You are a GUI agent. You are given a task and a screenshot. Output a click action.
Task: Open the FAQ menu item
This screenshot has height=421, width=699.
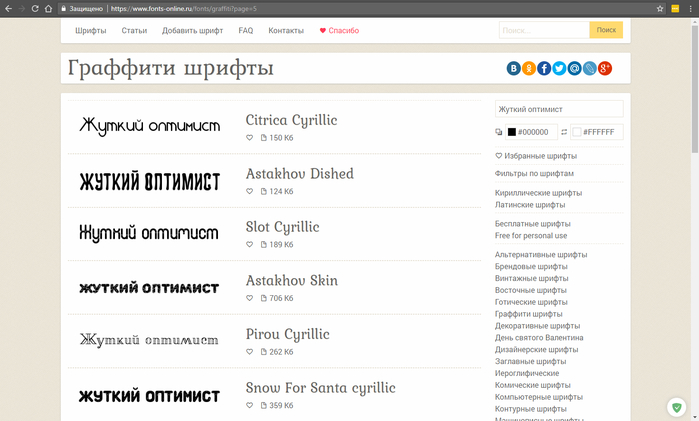[246, 31]
